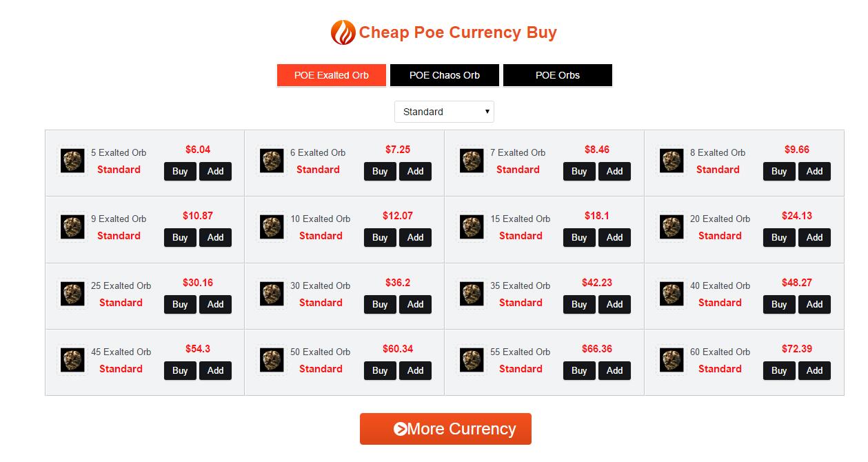
Task: Switch to the POE Orbs tab
Action: pyautogui.click(x=558, y=75)
